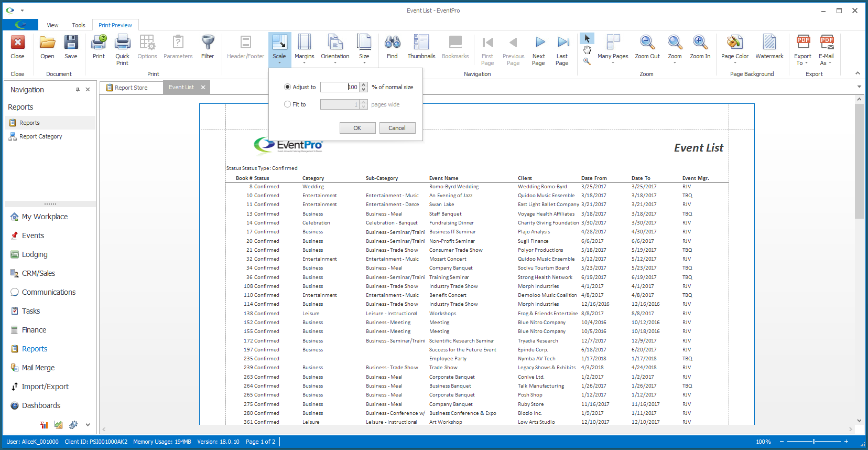Switch to the View ribbon tab

(x=52, y=25)
